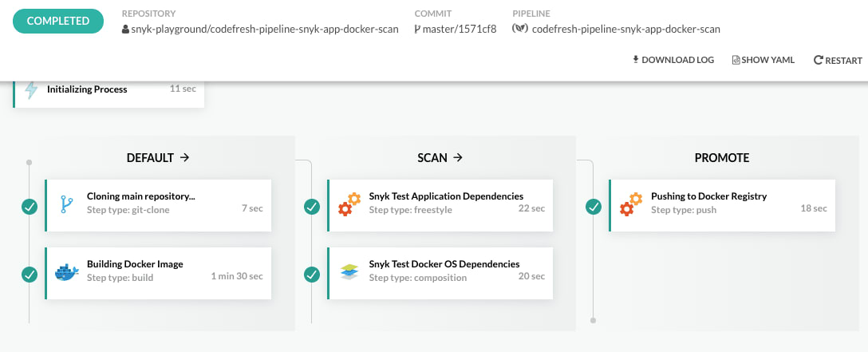Open the Snyk Test Docker OS Dependencies step
This screenshot has width=868, height=352.
click(x=440, y=274)
